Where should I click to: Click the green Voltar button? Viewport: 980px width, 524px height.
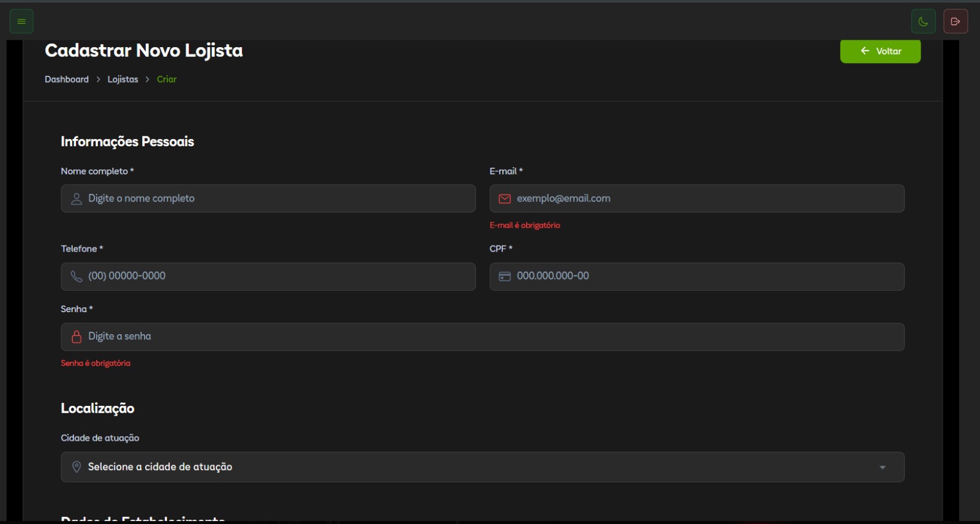(880, 51)
